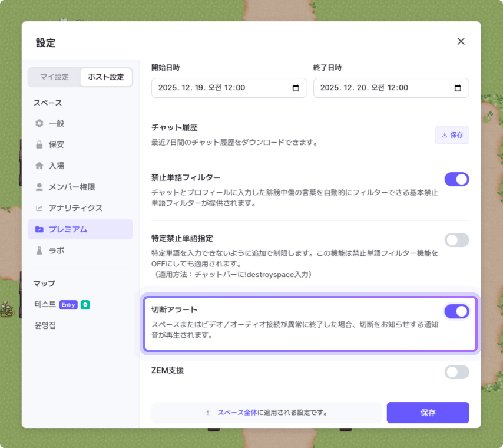Viewport: 503px width, 448px height.
Task: Click the download icon on チャット履歴 保存
Action: click(x=444, y=135)
